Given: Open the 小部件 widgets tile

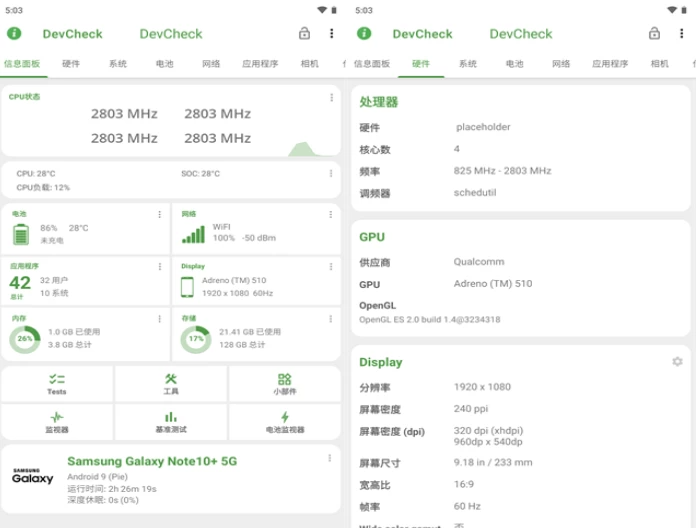Looking at the screenshot, I should point(285,384).
